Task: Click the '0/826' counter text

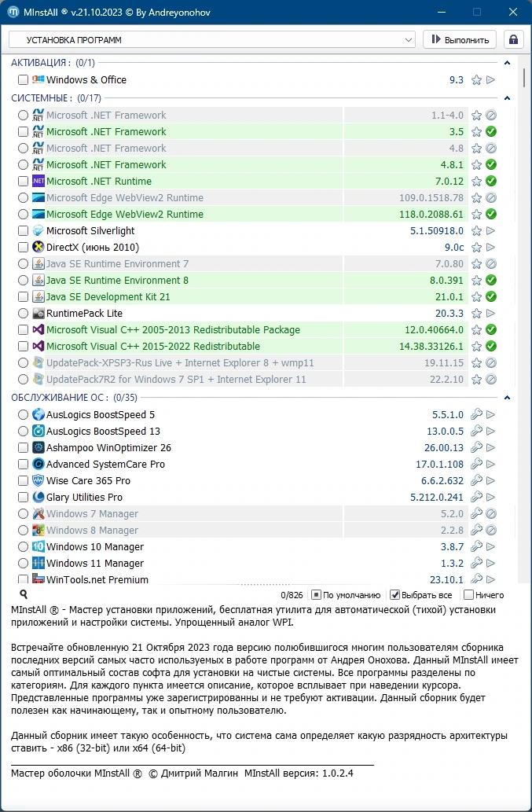Action: point(292,595)
